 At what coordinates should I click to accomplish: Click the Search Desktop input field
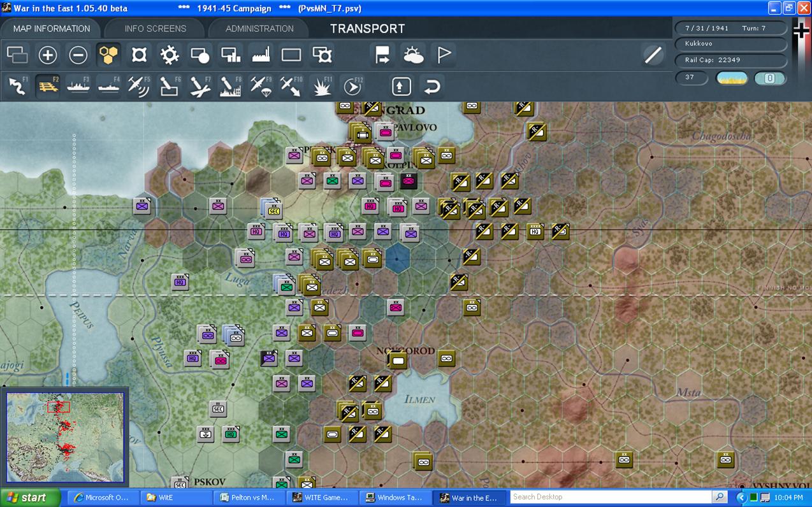coord(611,497)
